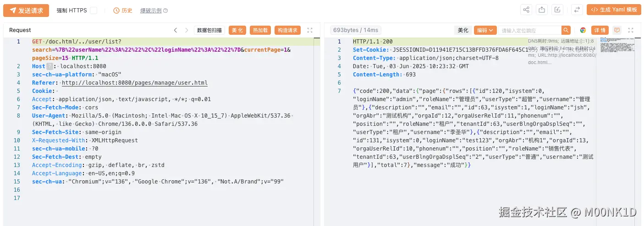The image size is (644, 226).
Task: Click the orange search magnifier button
Action: pyautogui.click(x=566, y=30)
